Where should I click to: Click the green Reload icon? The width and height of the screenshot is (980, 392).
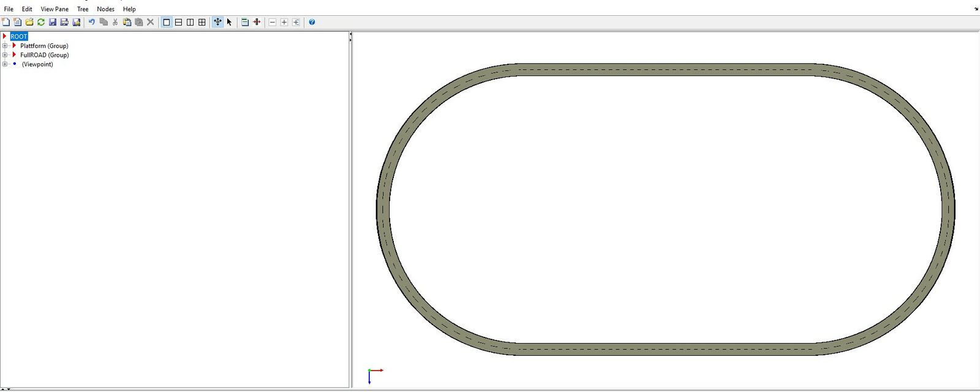click(x=41, y=22)
